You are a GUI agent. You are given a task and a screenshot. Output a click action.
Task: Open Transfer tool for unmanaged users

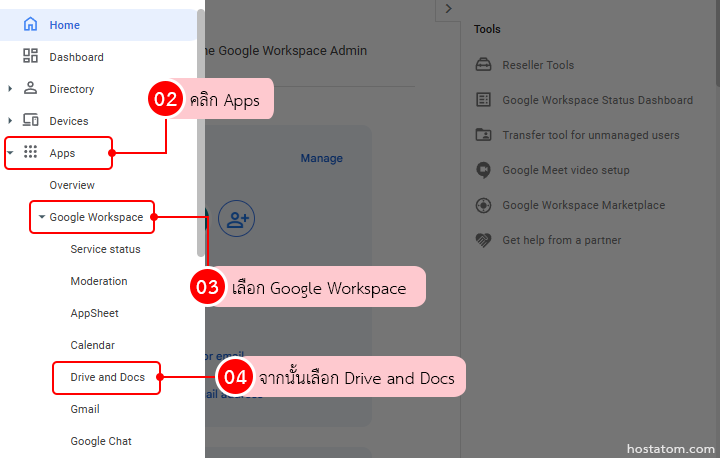click(x=591, y=135)
